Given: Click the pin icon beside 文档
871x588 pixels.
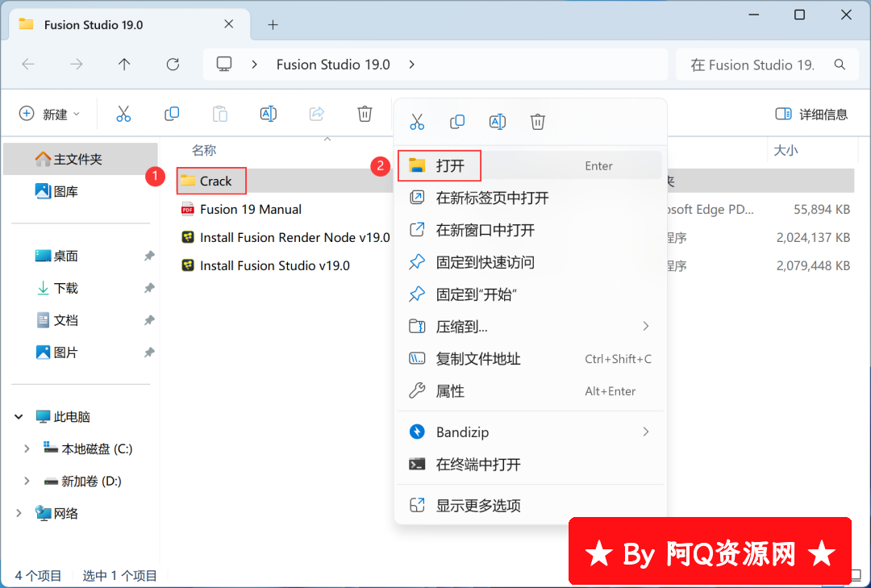Looking at the screenshot, I should [x=149, y=320].
